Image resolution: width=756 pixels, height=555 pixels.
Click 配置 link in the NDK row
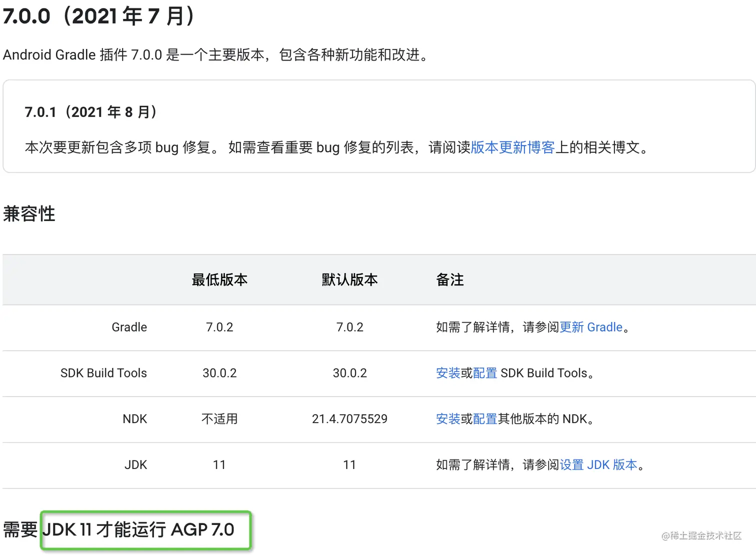(484, 419)
